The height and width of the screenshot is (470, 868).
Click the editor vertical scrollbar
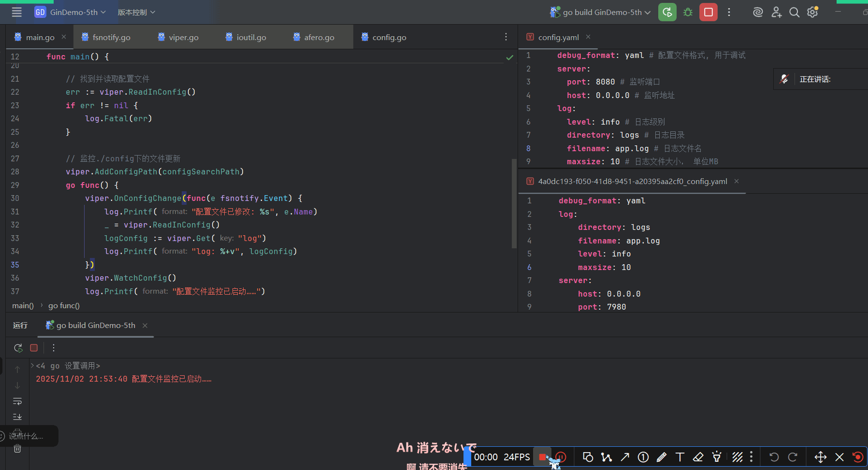point(514,203)
